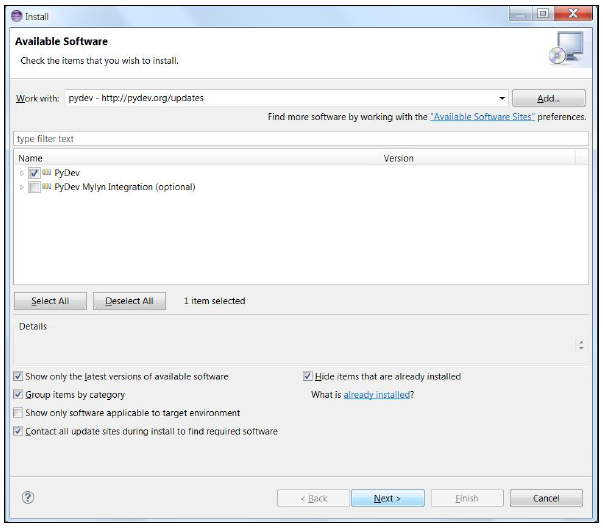Viewport: 603px width, 528px height.
Task: Click the PyDev Mylyn Integration category icon
Action: pyautogui.click(x=47, y=187)
